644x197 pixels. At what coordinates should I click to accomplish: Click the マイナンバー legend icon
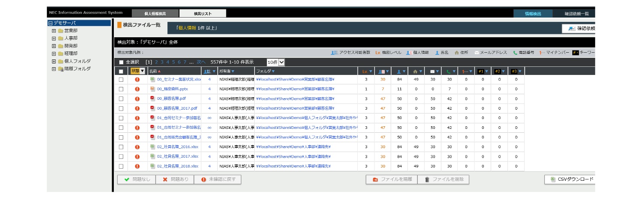coord(542,53)
